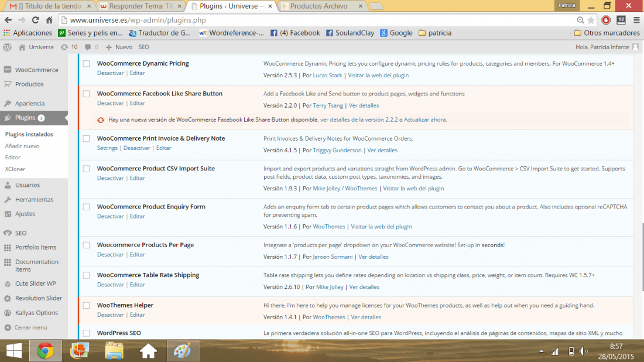Open the Chrome hamburger menu

tap(636, 20)
